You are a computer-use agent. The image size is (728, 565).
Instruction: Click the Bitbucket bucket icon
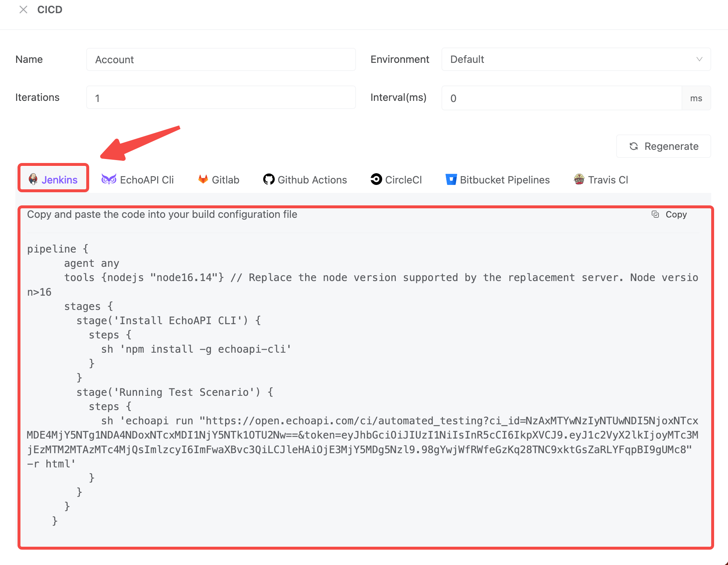pos(451,179)
